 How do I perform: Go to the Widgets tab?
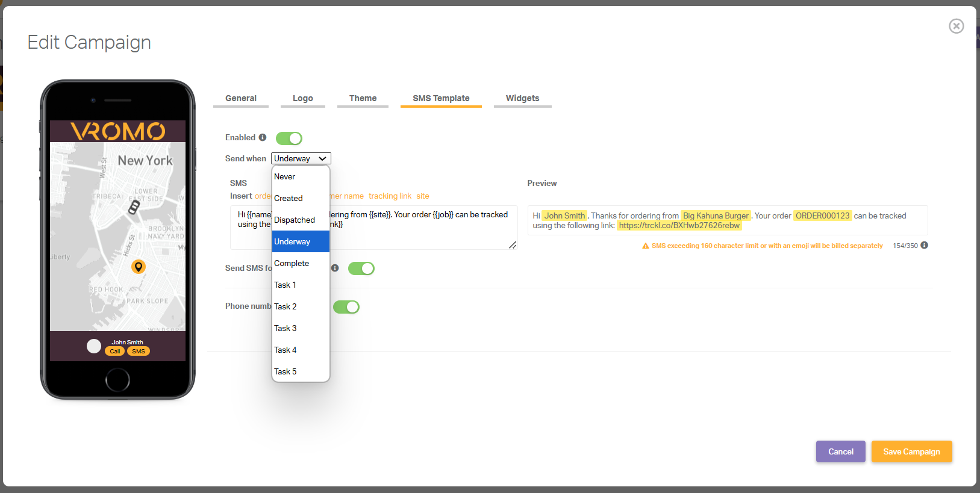tap(523, 99)
